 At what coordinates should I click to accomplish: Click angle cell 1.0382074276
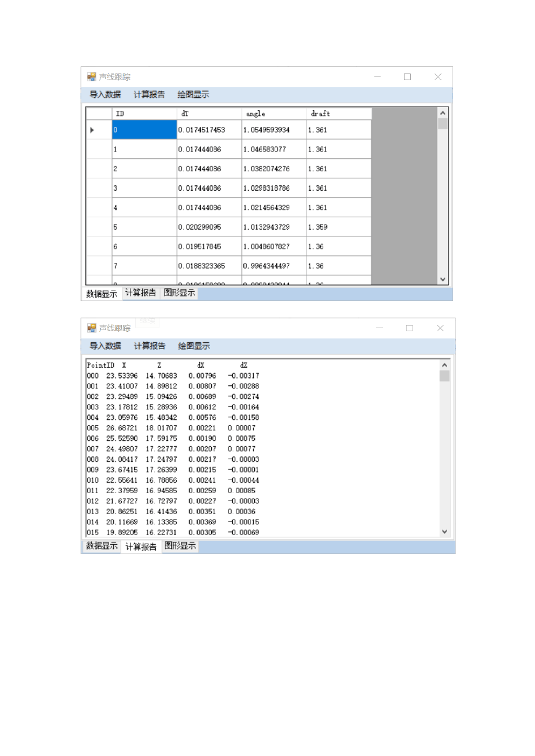274,169
